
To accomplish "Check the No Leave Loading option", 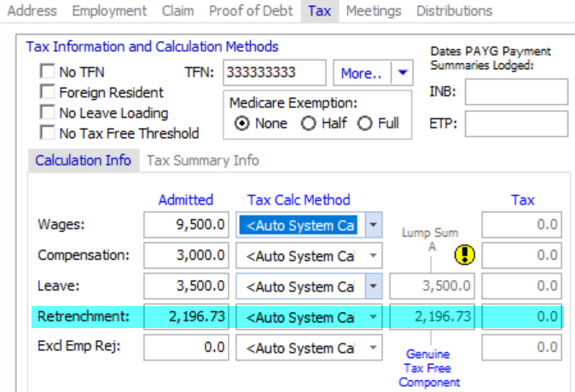I will (x=48, y=113).
